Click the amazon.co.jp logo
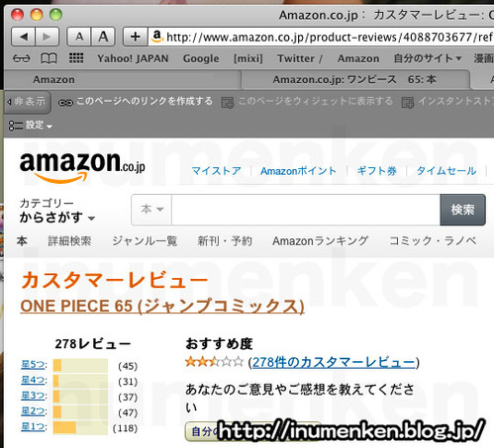 tap(82, 167)
